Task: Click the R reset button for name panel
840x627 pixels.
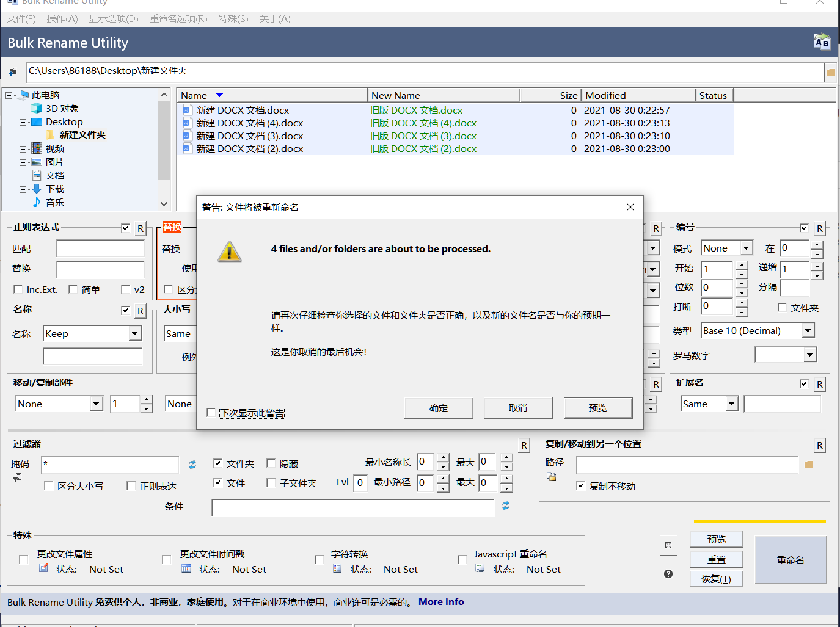Action: click(x=141, y=311)
